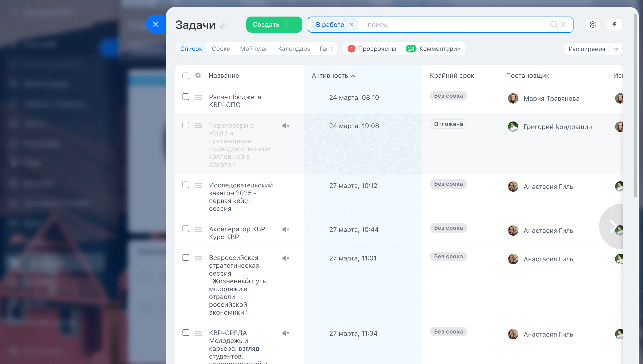Unmute the Акселератор КВР task
This screenshot has height=364, width=643.
coord(286,230)
